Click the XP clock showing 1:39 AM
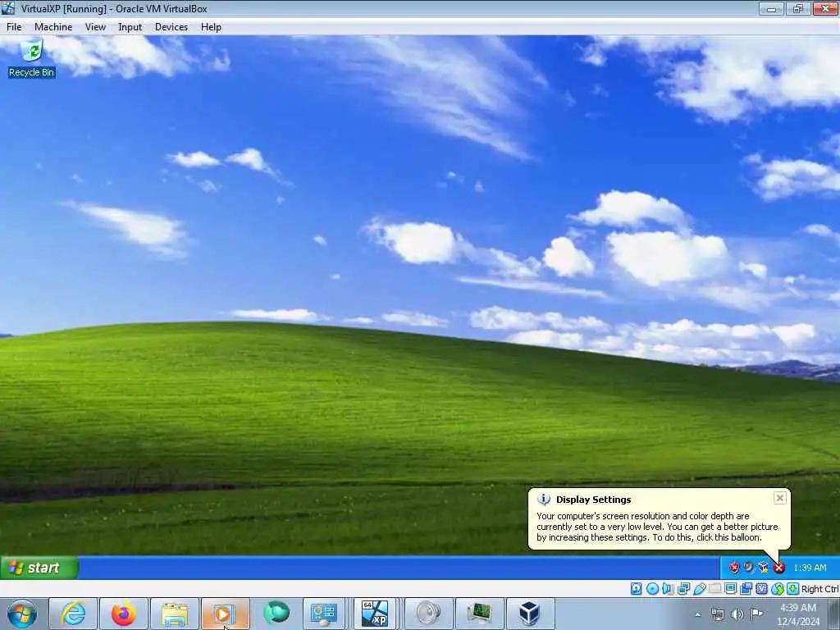The image size is (840, 630). 810,568
